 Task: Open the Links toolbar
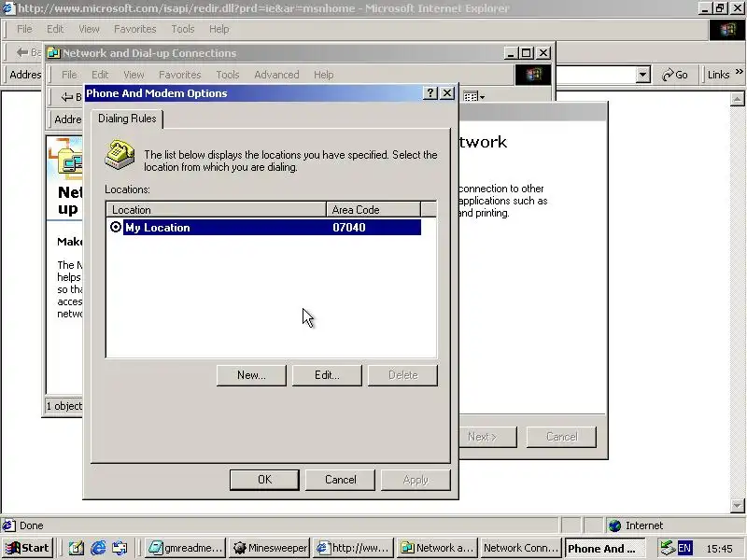pos(718,75)
